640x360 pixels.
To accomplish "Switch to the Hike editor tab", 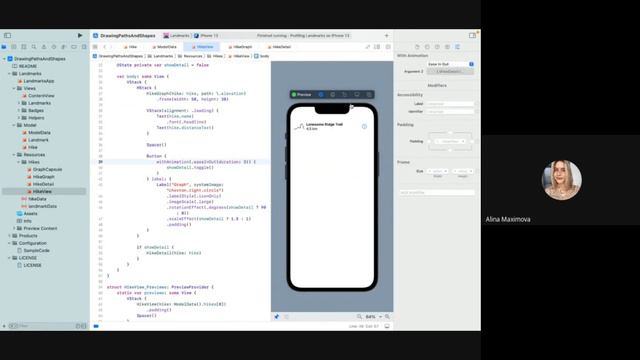I will coord(131,47).
